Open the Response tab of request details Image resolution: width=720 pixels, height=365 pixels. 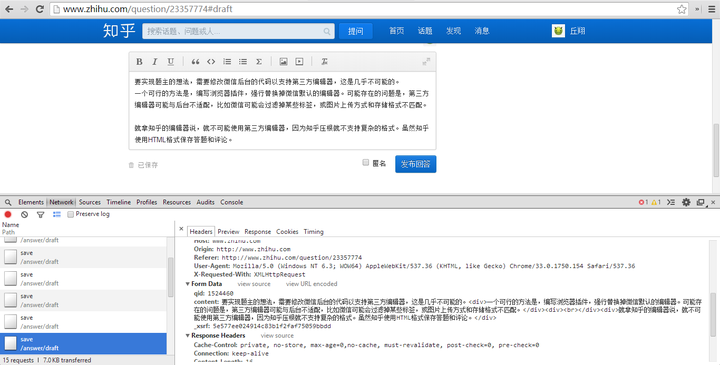coord(258,231)
